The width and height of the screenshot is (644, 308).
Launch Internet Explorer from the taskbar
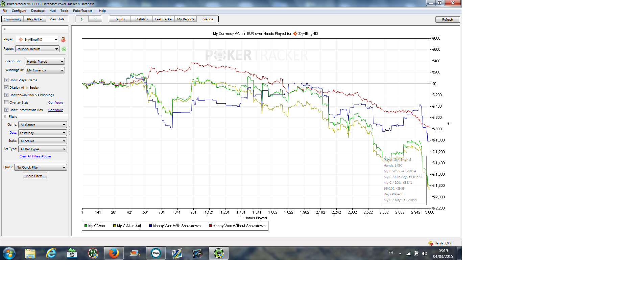(51, 253)
